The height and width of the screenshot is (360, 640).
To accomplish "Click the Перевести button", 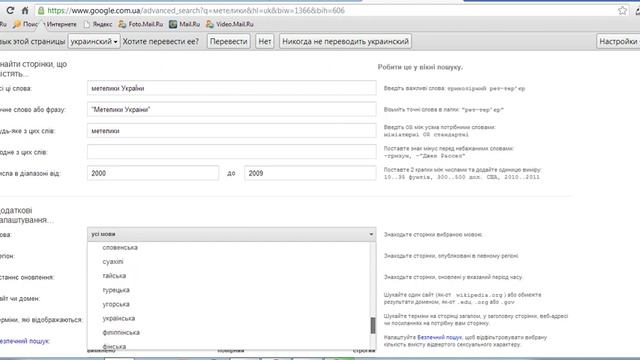I will click(229, 41).
